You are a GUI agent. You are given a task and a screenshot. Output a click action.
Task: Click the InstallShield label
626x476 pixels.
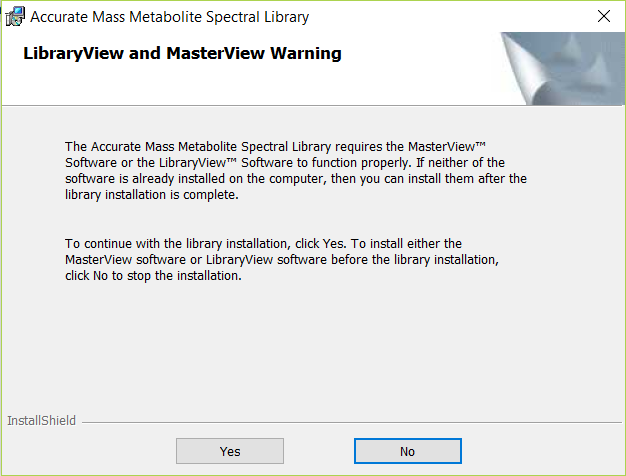(x=42, y=420)
